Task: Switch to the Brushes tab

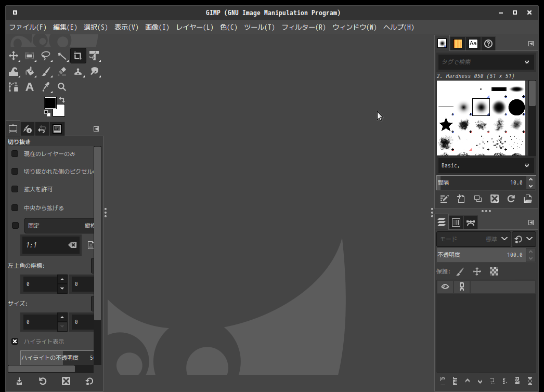Action: pos(442,43)
